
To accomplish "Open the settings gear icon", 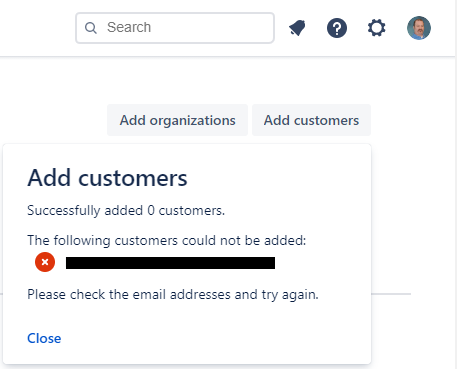I will tap(377, 28).
